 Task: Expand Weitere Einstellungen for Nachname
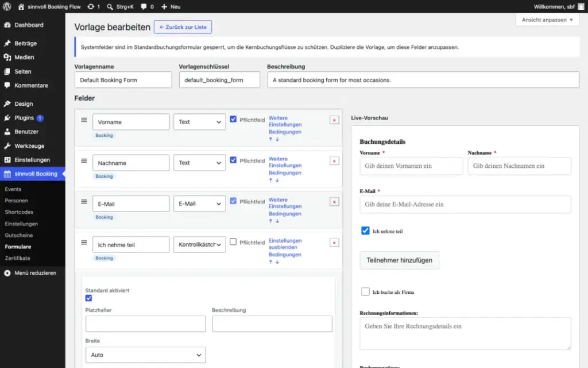pos(285,162)
